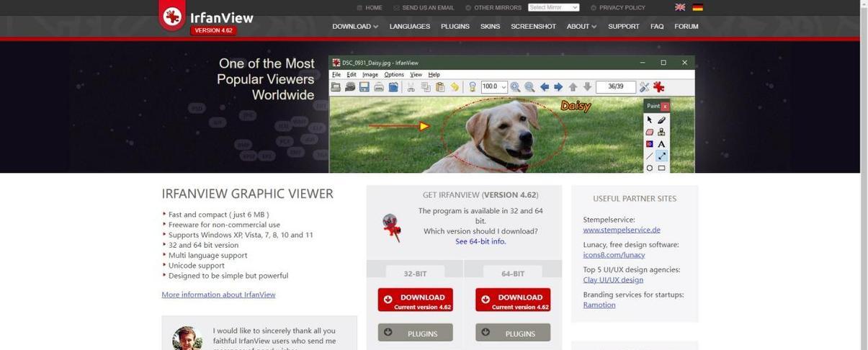Close the Paint panel with red x
The width and height of the screenshot is (868, 350).
[665, 106]
